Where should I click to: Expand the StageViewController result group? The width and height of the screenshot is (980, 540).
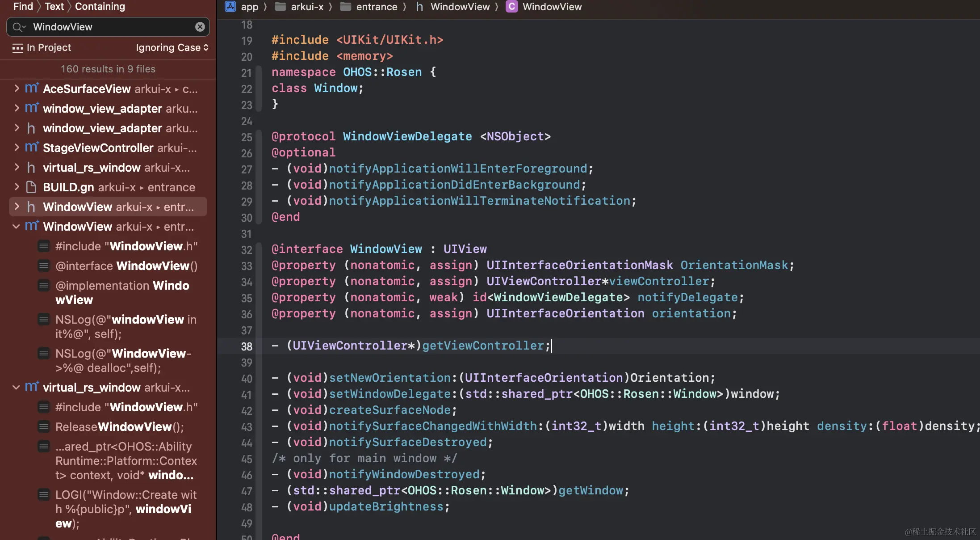[17, 148]
